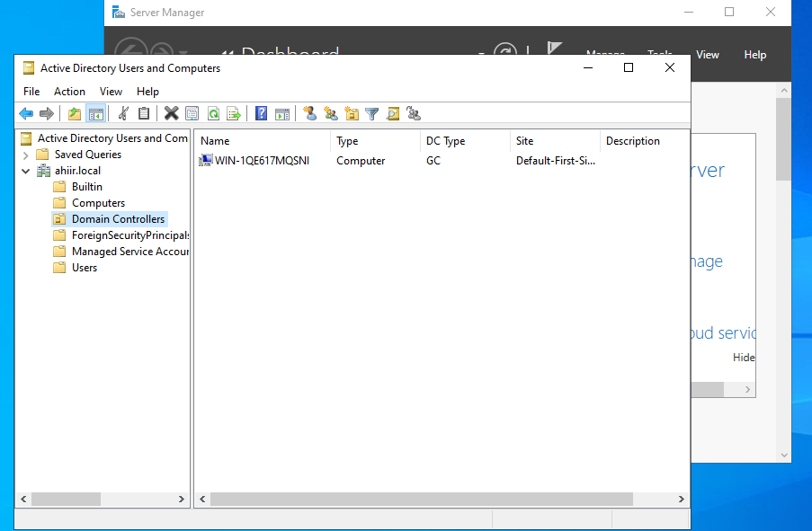Image resolution: width=812 pixels, height=531 pixels.
Task: Open Server Manager's View menu
Action: (x=708, y=55)
